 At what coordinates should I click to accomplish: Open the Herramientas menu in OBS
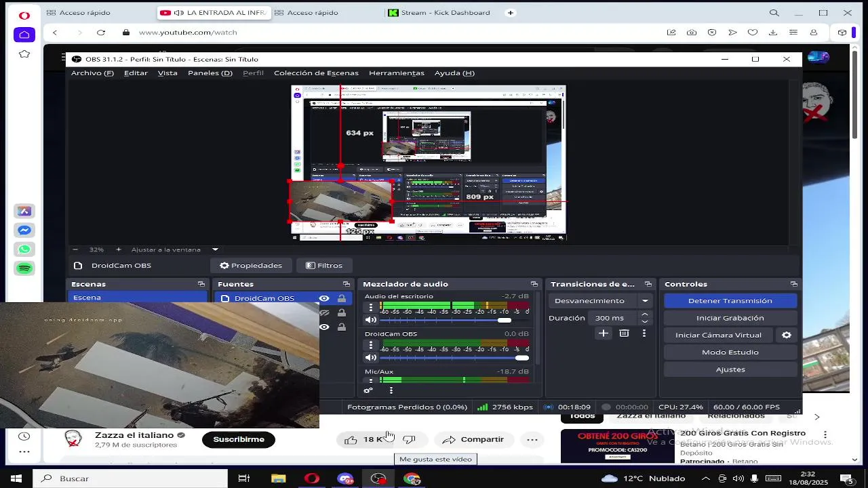[397, 73]
